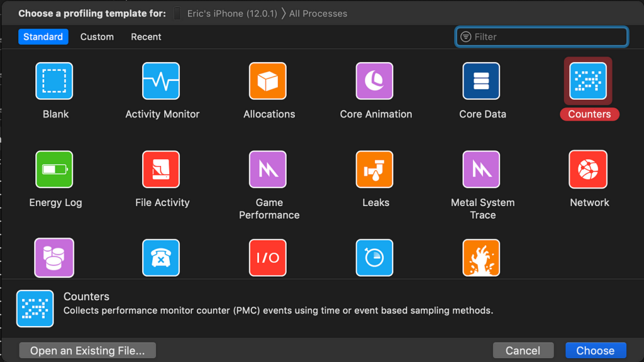
Task: Click the Counters icon in description pane
Action: pos(35,309)
